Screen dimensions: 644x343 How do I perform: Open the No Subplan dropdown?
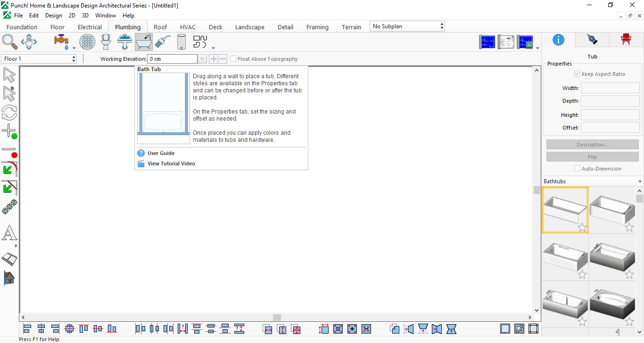coord(407,26)
